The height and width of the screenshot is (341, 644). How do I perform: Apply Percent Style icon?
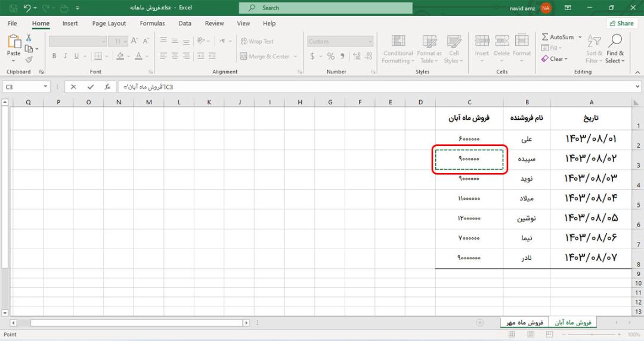click(330, 56)
